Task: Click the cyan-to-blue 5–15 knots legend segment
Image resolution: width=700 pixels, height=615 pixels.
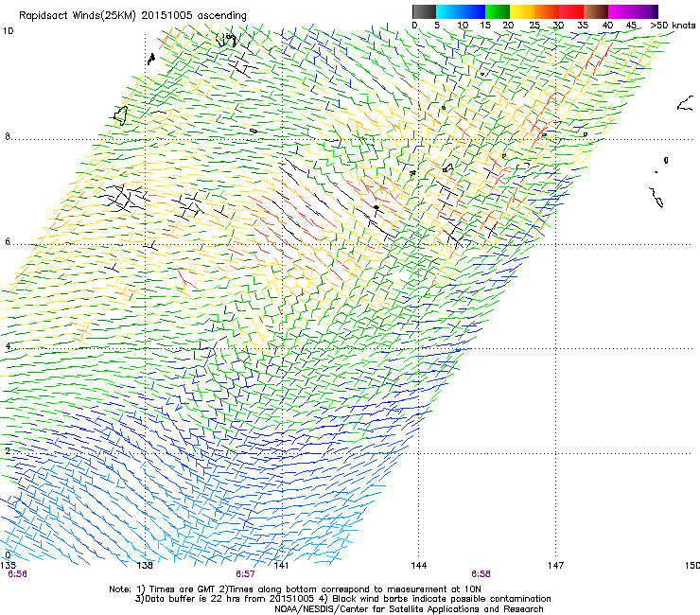Action: [461, 11]
